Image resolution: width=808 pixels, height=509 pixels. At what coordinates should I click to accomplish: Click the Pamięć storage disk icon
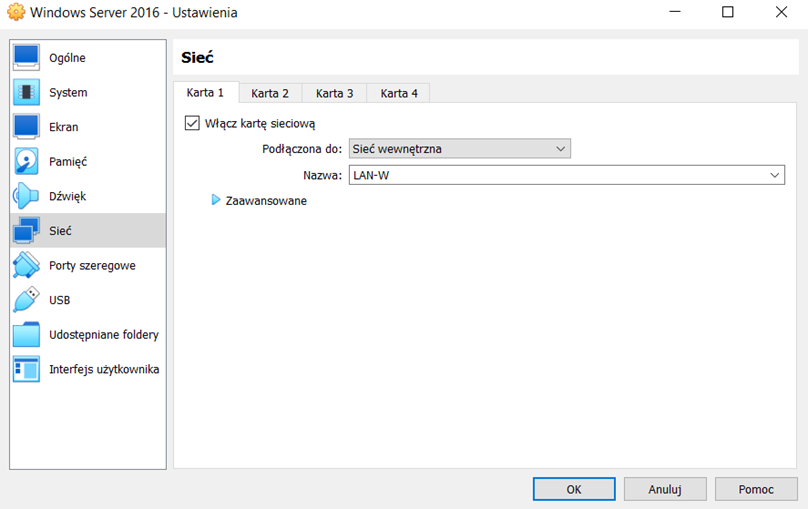tap(26, 162)
